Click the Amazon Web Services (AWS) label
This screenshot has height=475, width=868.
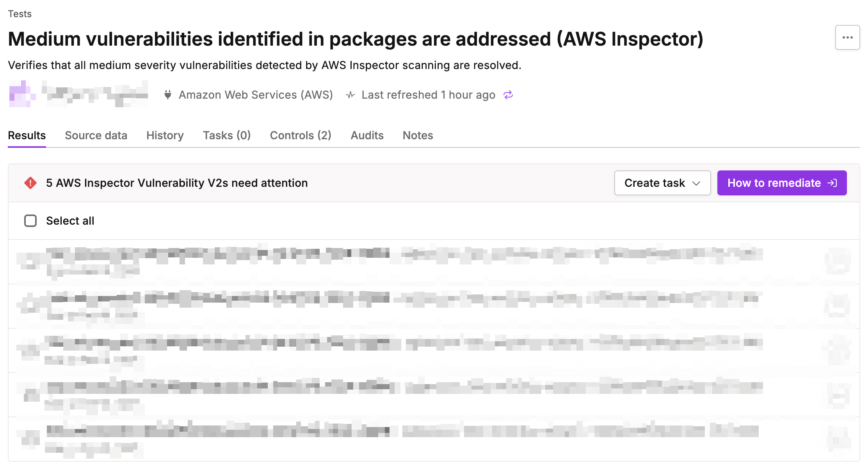point(256,95)
